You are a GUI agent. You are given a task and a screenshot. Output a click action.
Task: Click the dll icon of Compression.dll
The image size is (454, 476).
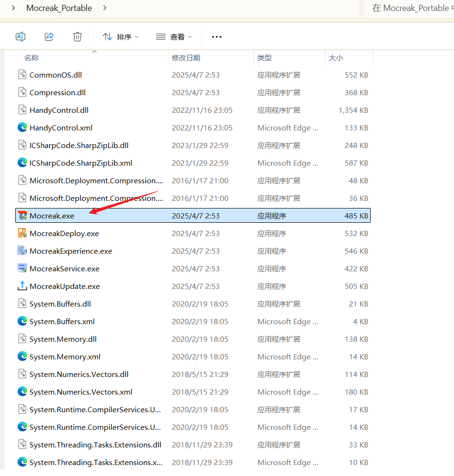click(22, 92)
